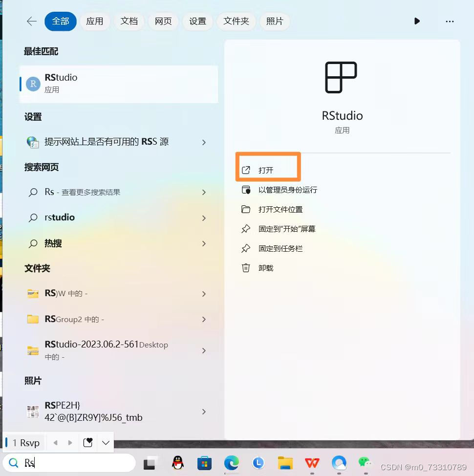Expand the rstudio web search suggestion
The width and height of the screenshot is (474, 476).
[x=204, y=217]
